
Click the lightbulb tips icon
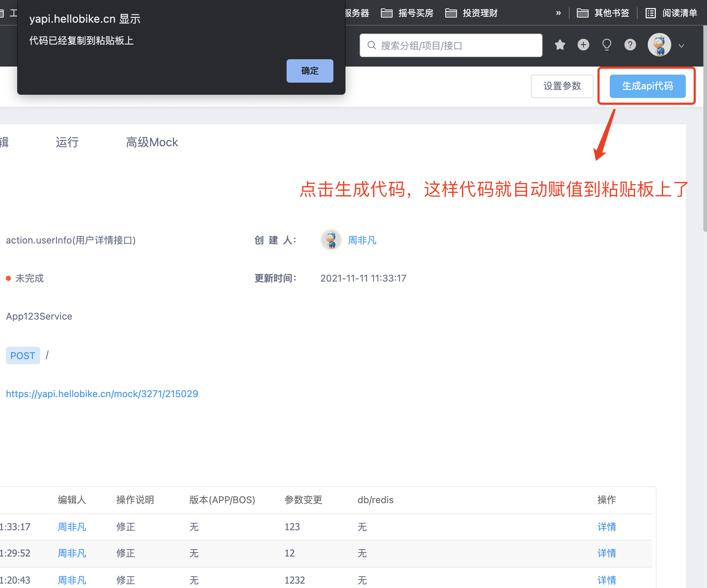pos(606,45)
